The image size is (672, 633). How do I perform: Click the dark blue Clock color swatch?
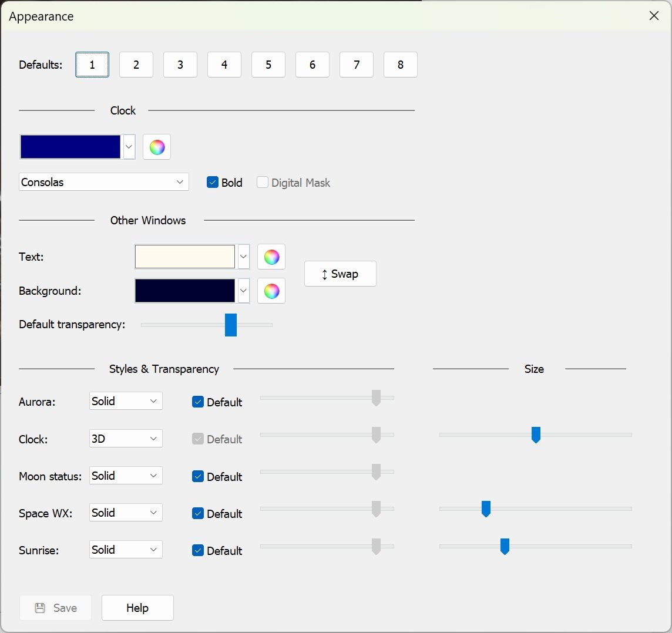click(70, 147)
